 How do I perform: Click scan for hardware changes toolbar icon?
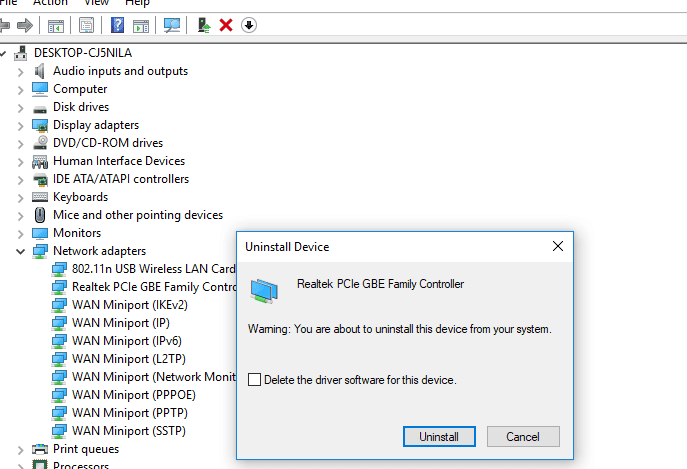point(172,25)
